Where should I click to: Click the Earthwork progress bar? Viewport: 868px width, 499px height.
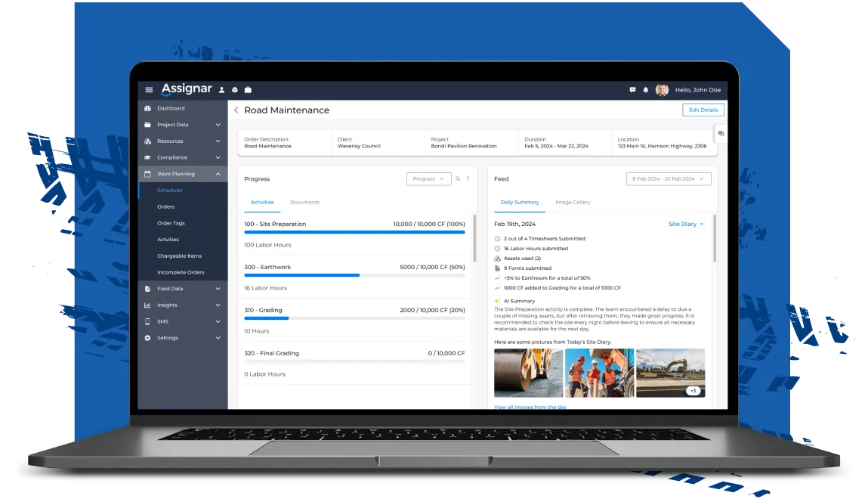coord(354,275)
